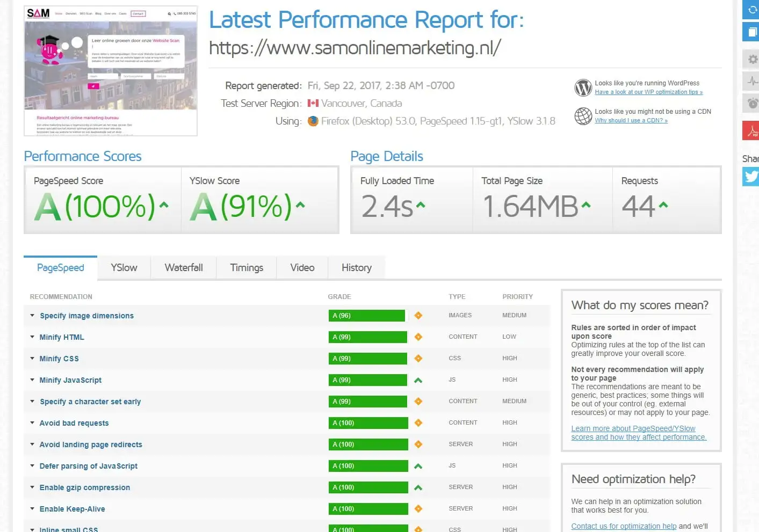Expand Avoid bad requests disclosure triangle
This screenshot has width=759, height=532.
[32, 423]
